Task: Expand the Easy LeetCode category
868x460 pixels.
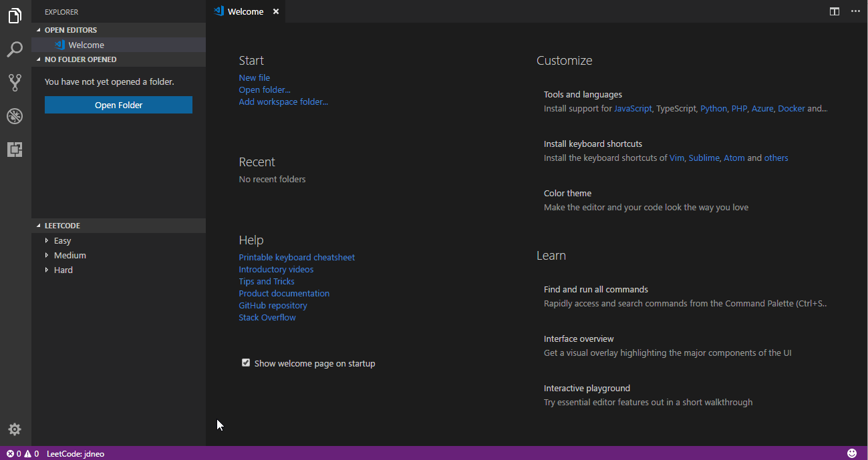Action: pyautogui.click(x=62, y=241)
